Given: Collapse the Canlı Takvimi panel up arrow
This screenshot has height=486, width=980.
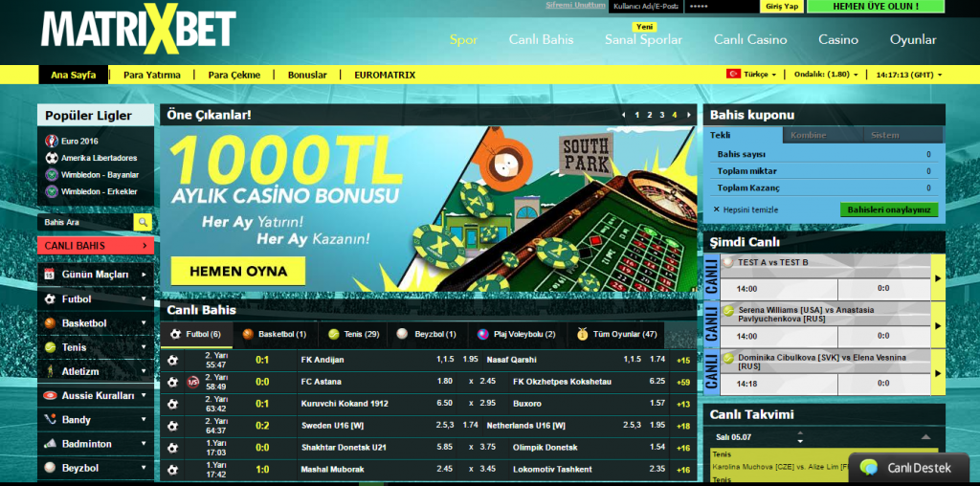Looking at the screenshot, I should coord(925,436).
